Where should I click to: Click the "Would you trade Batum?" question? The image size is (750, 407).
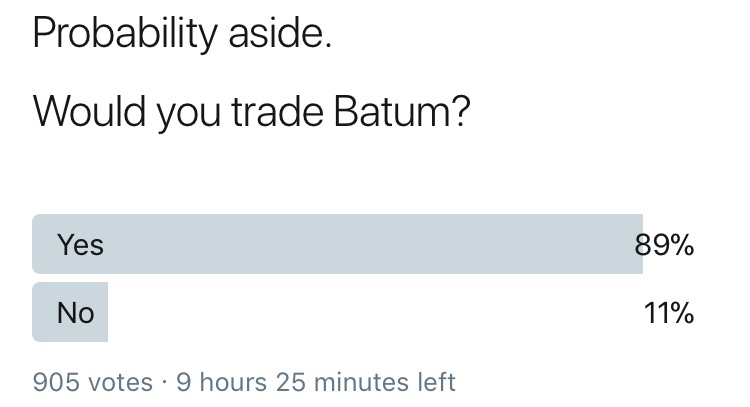click(x=251, y=112)
